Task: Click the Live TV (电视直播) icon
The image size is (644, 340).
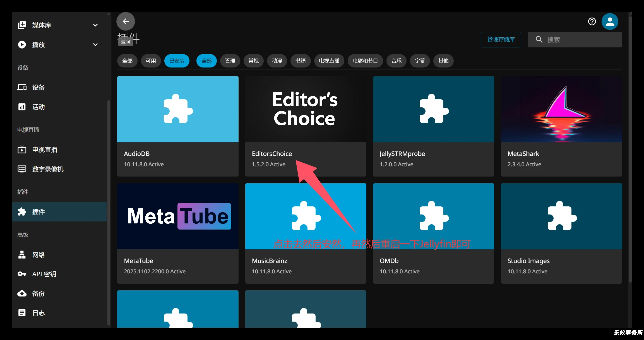Action: coord(22,149)
